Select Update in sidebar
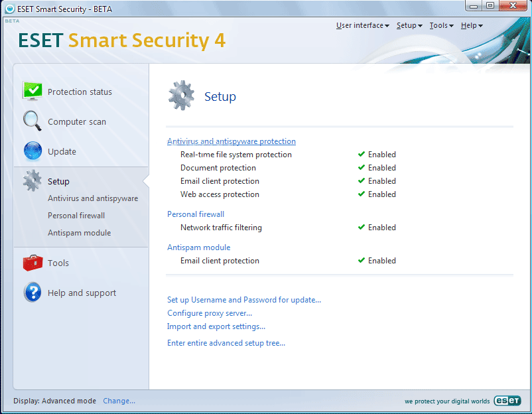Image resolution: width=532 pixels, height=414 pixels. pyautogui.click(x=62, y=152)
